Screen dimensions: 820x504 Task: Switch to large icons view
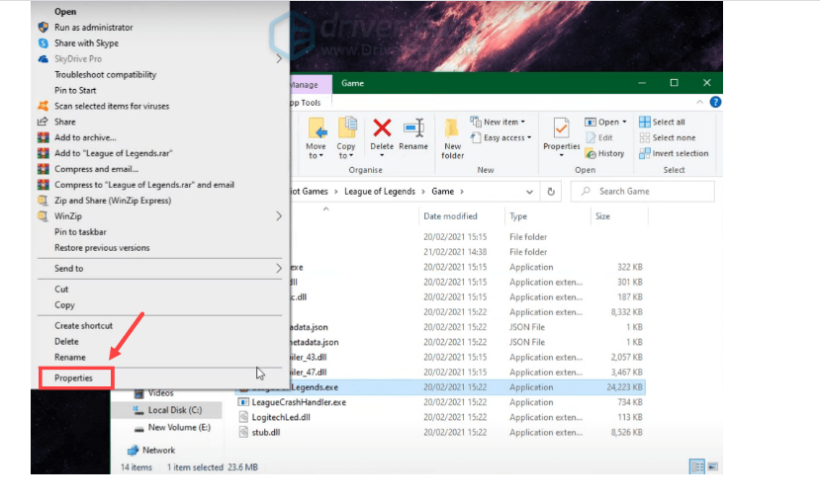[712, 466]
